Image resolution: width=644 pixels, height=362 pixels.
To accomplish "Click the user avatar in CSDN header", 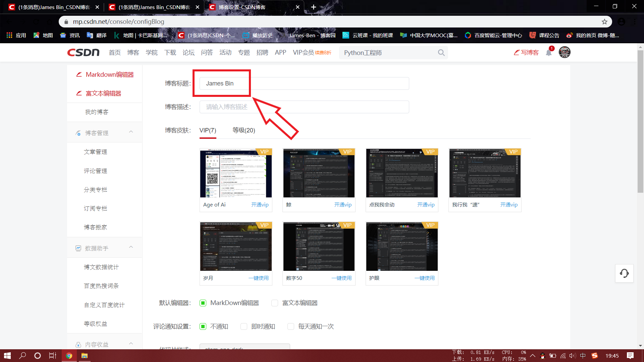I will click(x=565, y=52).
